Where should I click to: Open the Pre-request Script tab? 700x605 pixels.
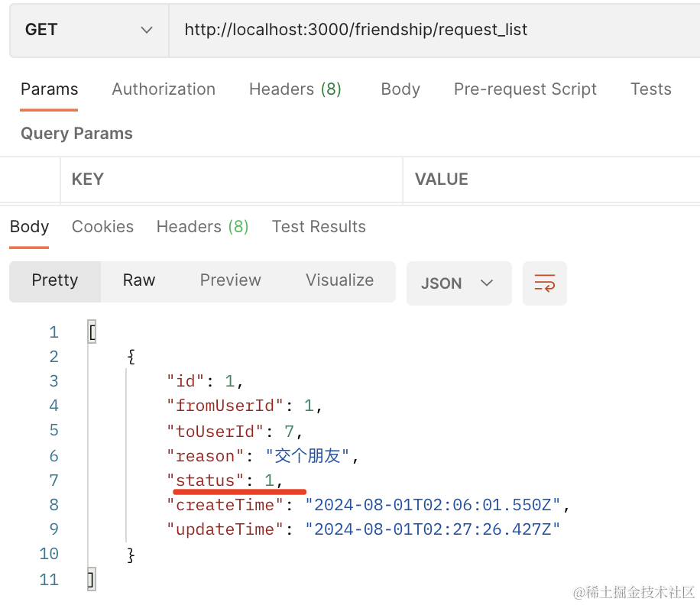pos(525,89)
